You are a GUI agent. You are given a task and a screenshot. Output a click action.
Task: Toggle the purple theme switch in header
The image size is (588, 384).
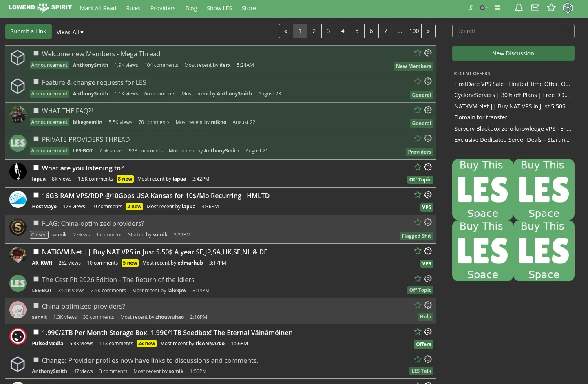(483, 8)
